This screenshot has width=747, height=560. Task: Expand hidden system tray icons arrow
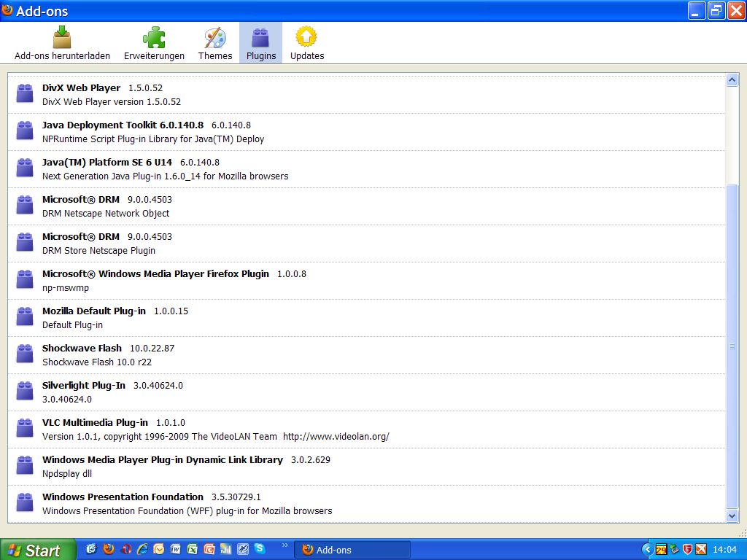[648, 550]
